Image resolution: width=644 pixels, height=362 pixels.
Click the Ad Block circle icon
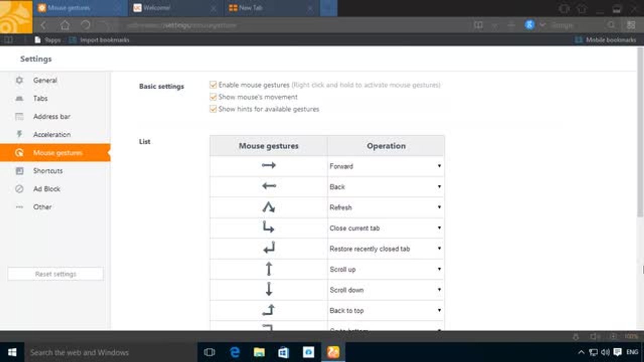[20, 189]
